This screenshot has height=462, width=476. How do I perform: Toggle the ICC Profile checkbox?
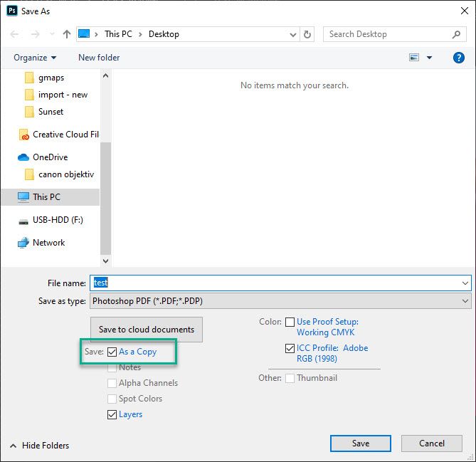click(290, 348)
